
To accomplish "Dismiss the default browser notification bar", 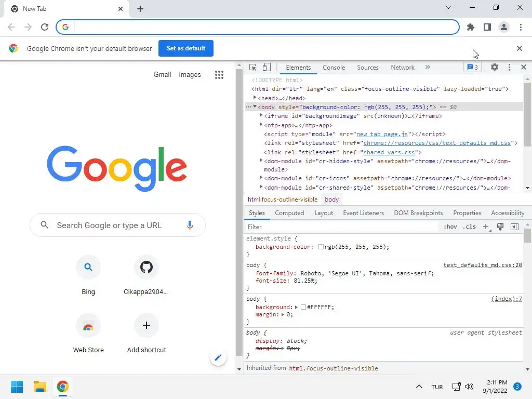I will tap(519, 48).
